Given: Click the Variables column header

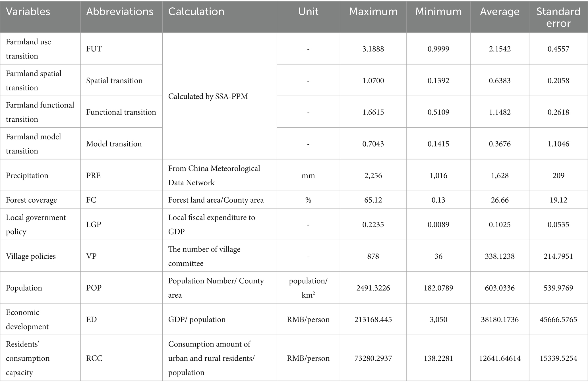Looking at the screenshot, I should click(28, 12).
